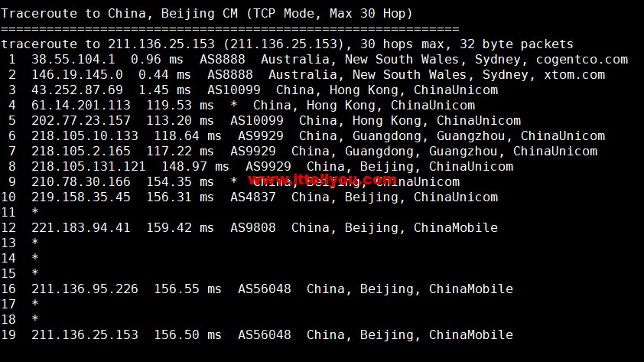This screenshot has height=362, width=644.
Task: Click AS56048 on the 211.136.95.226 line
Action: click(265, 289)
